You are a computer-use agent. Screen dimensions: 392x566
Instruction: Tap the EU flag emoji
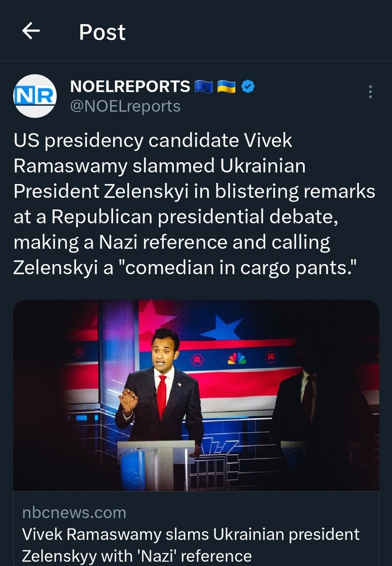(x=204, y=87)
